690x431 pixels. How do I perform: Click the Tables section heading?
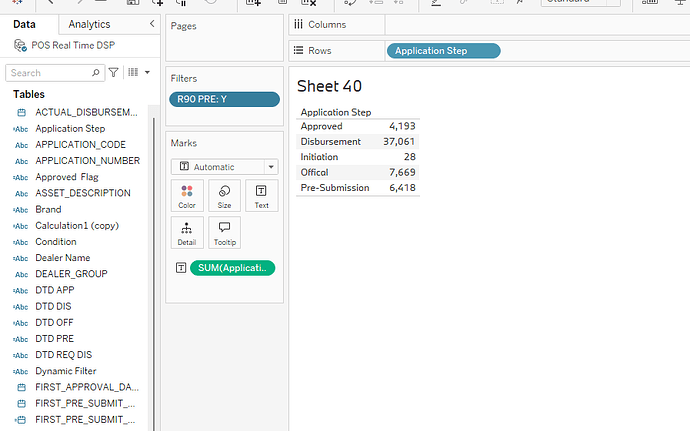[29, 94]
